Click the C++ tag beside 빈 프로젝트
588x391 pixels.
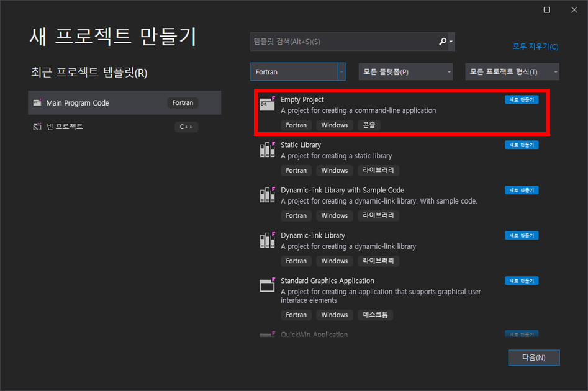(x=186, y=127)
